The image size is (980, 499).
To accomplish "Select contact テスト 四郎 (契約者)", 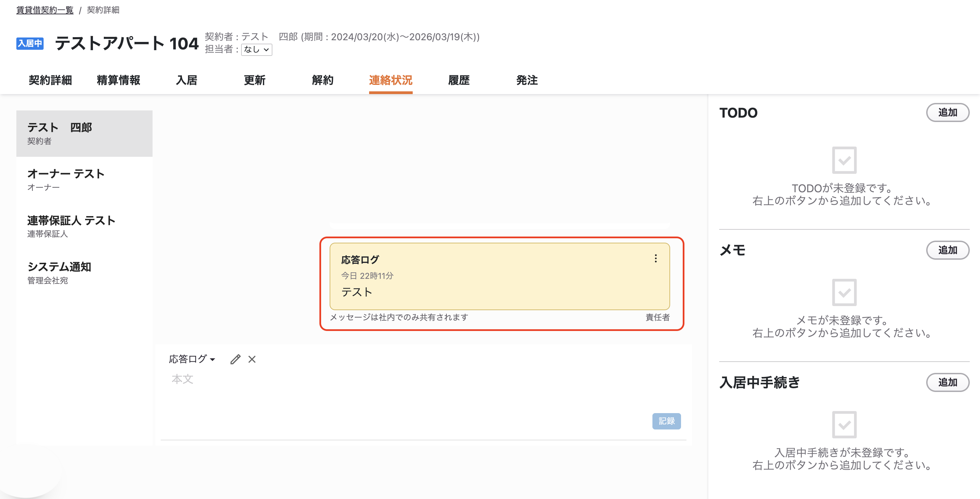I will (84, 133).
